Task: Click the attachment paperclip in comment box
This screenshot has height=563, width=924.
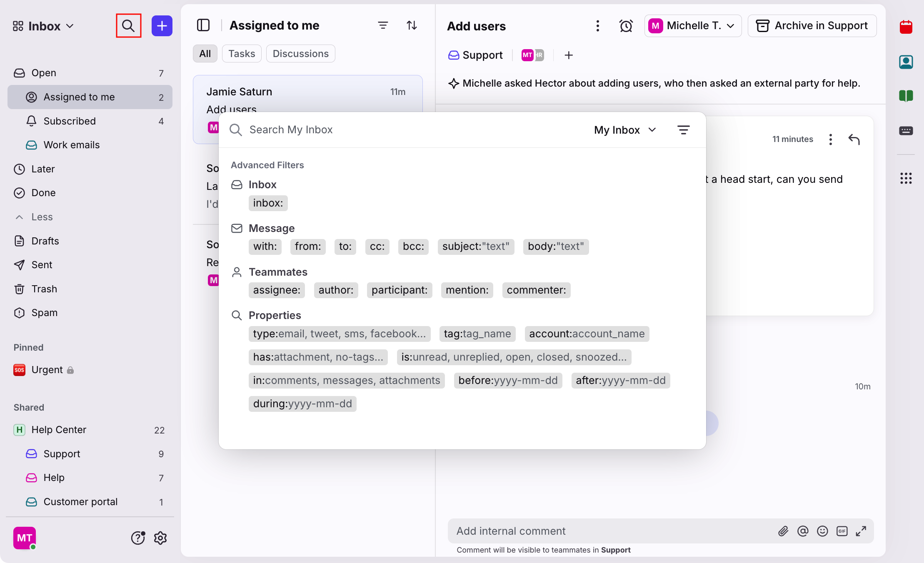Action: [783, 531]
